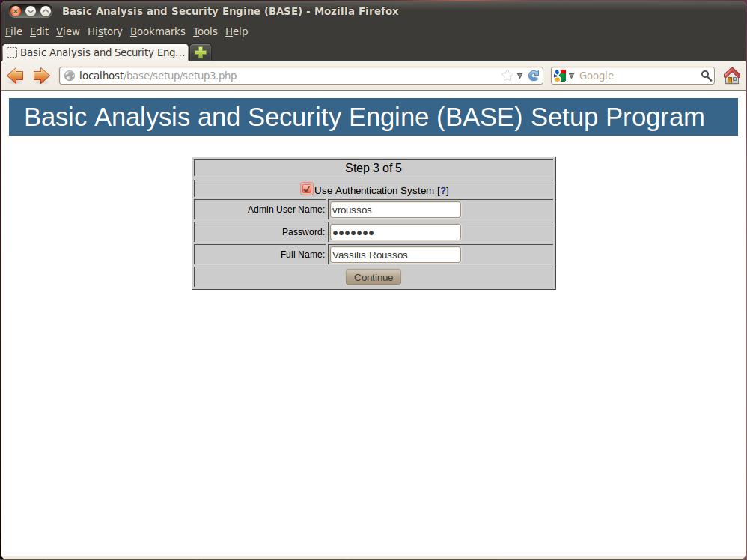Close the Firefox window
The width and height of the screenshot is (747, 560).
(x=15, y=11)
